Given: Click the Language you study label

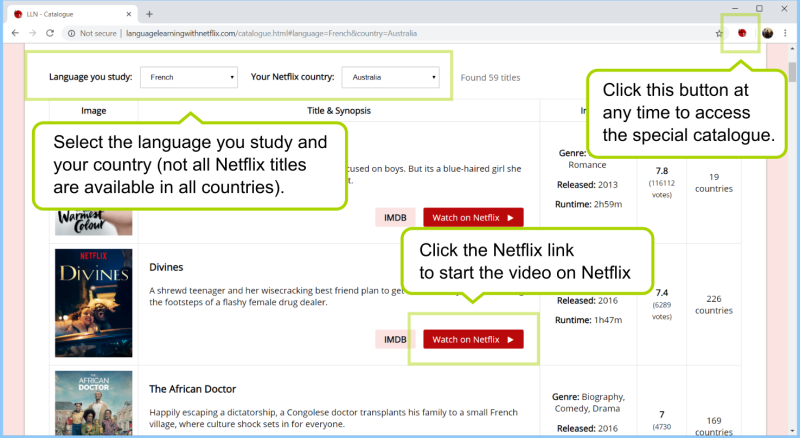Looking at the screenshot, I should pos(90,77).
